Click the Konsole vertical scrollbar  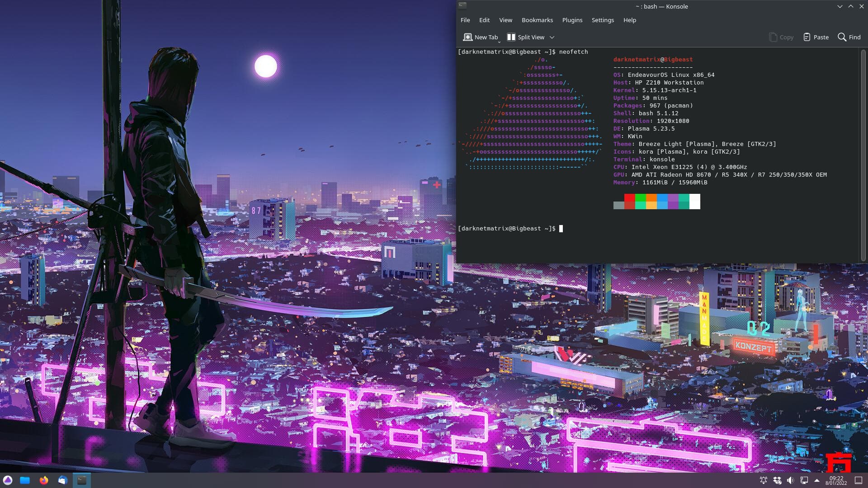pyautogui.click(x=863, y=155)
